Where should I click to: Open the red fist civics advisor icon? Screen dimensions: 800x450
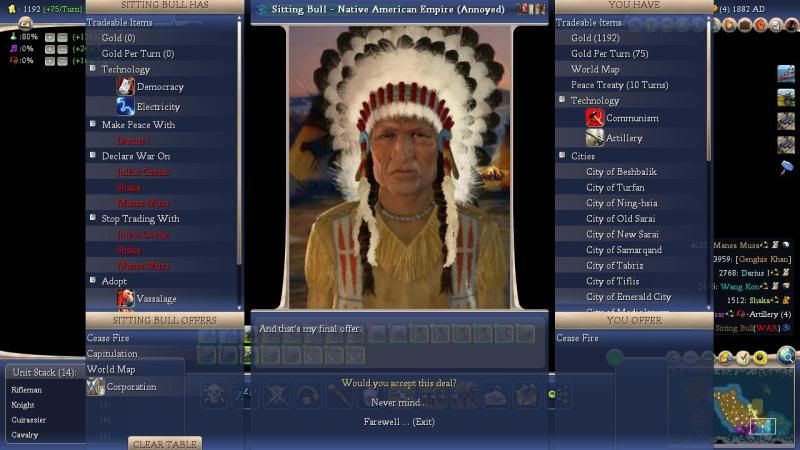click(761, 24)
